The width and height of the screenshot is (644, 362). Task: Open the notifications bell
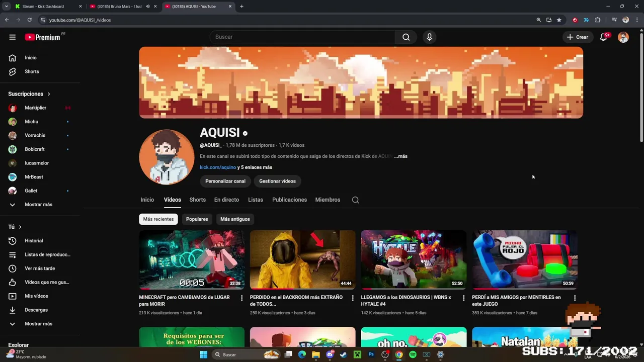click(x=604, y=37)
